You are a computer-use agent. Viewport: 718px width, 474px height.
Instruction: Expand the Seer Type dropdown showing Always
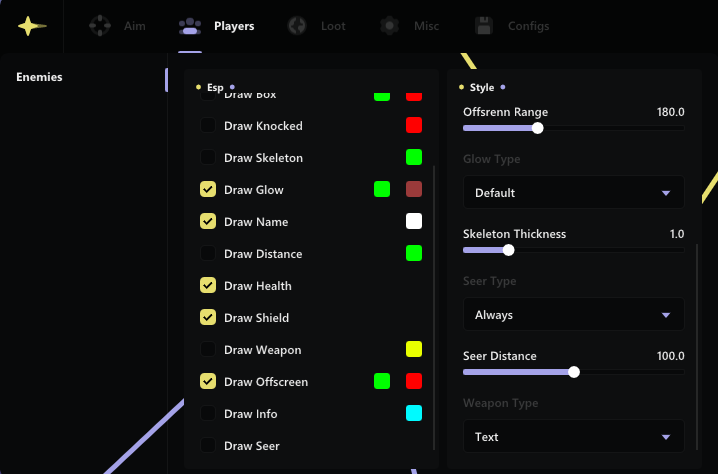pos(573,315)
